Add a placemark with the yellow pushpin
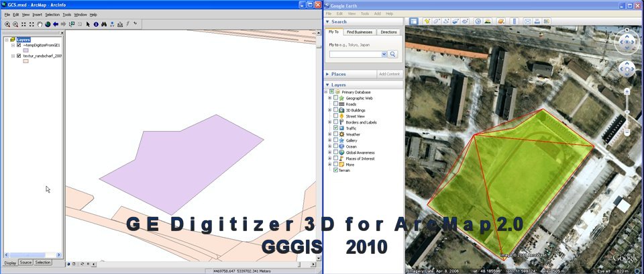644x274 pixels. 427,21
